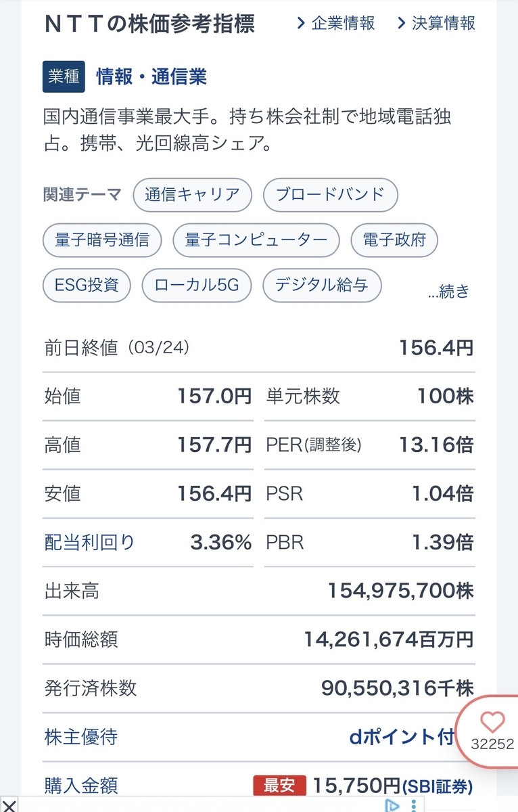Open the 情報・通信業 sector link
Screen dimensions: 518x812
click(151, 76)
